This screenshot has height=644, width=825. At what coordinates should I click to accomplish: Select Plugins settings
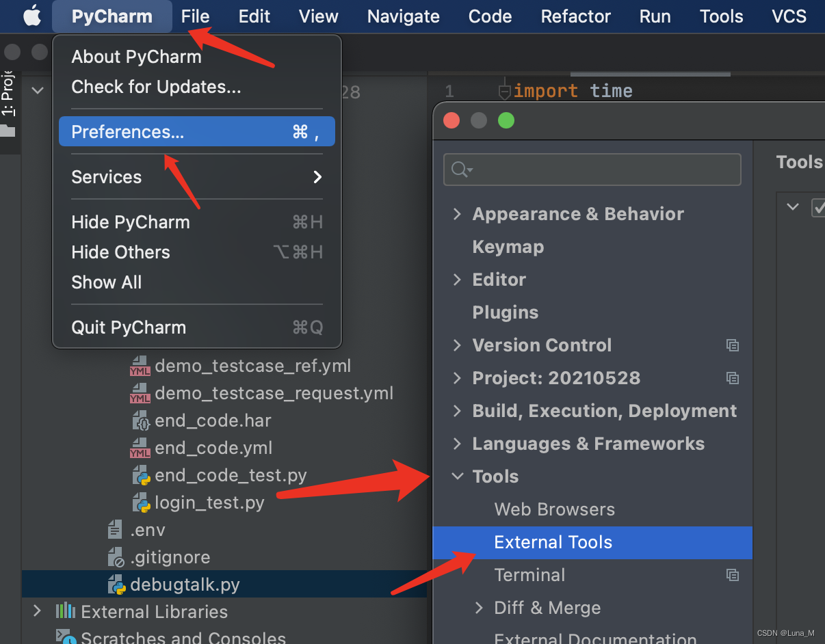click(506, 312)
